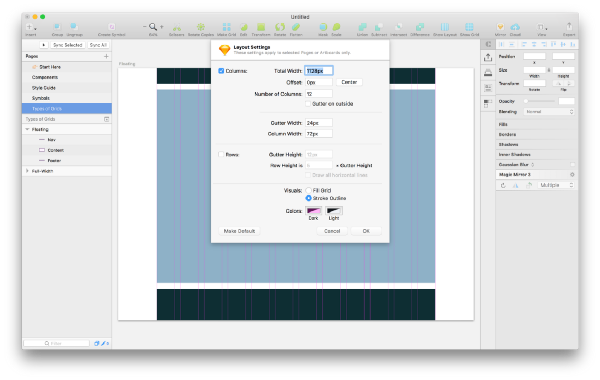Apply the Intersect boolean operation
This screenshot has width=600, height=380.
coord(398,27)
